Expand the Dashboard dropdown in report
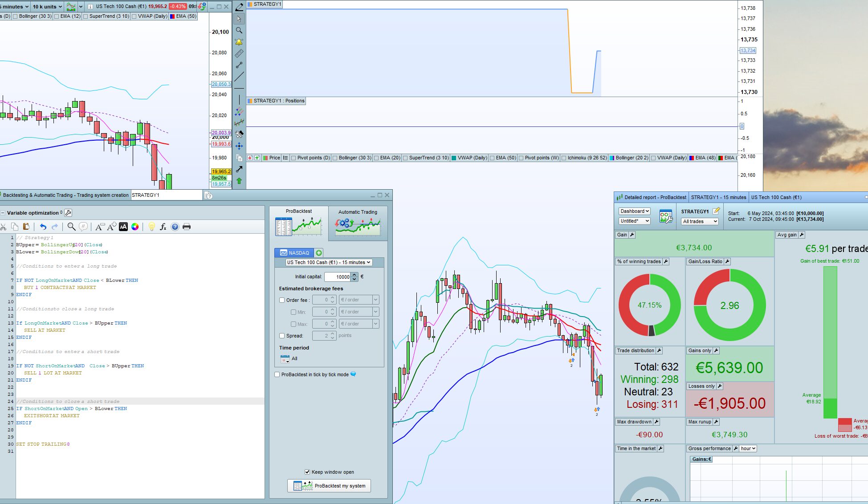 coord(635,211)
